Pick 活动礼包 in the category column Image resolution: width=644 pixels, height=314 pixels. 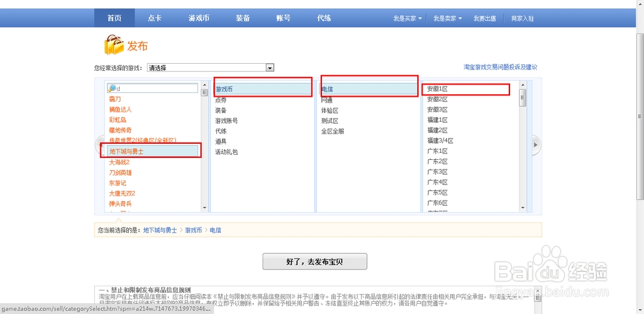point(226,152)
